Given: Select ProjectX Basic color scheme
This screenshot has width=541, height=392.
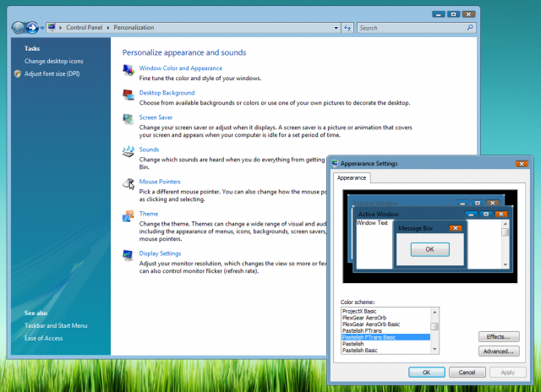Looking at the screenshot, I should [385, 311].
